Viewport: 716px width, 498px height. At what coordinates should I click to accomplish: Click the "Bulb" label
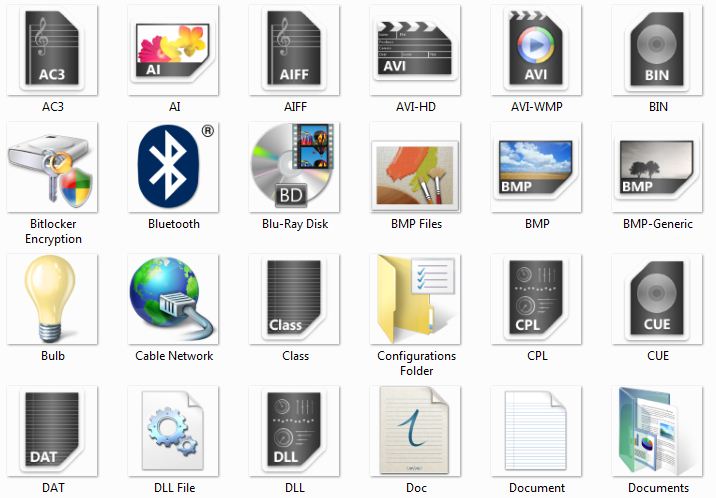[x=53, y=356]
